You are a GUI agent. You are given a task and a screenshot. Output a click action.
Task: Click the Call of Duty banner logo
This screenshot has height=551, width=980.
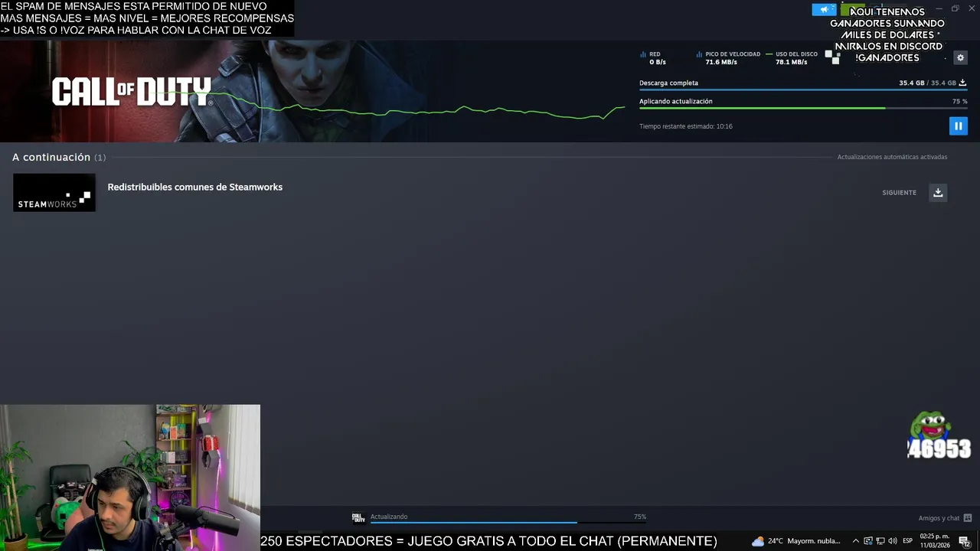(131, 92)
